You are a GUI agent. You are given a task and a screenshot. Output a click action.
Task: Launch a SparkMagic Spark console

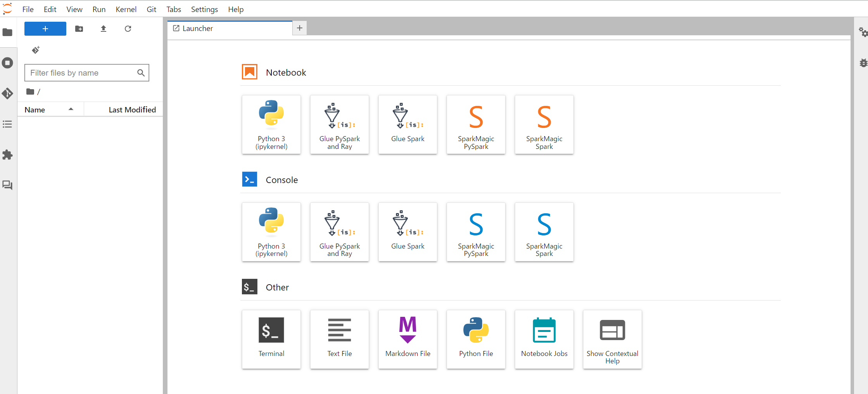[544, 232]
